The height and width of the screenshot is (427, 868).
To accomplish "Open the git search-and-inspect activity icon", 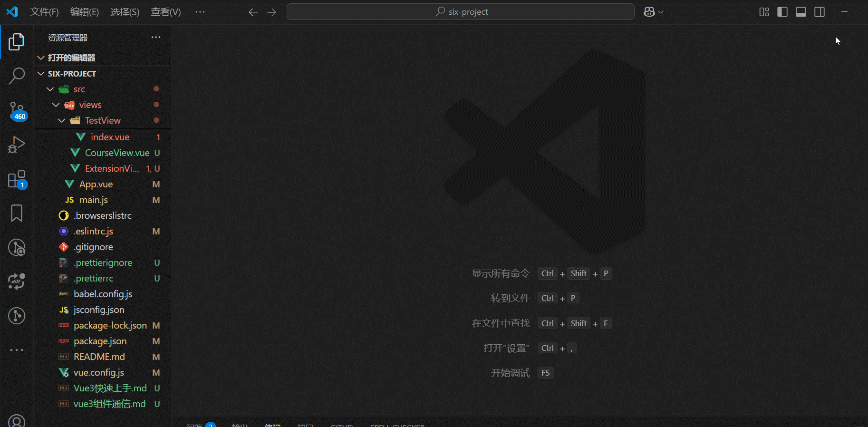I will tap(17, 247).
